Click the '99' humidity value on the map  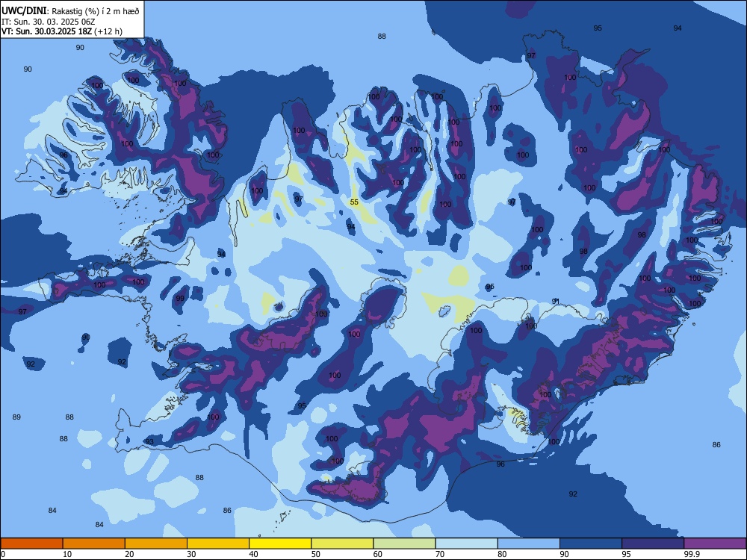pos(180,299)
